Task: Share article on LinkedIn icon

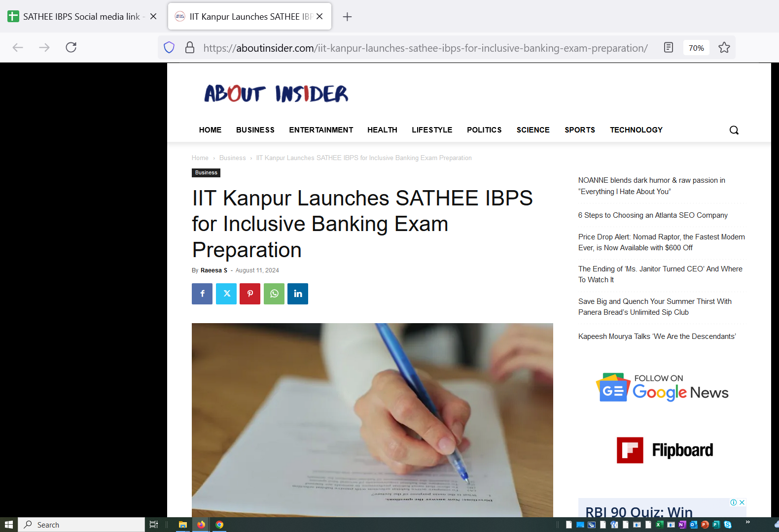Action: pyautogui.click(x=298, y=294)
